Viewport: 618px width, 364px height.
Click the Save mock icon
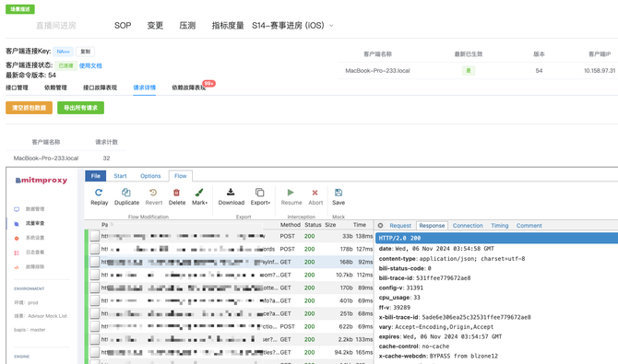pyautogui.click(x=339, y=193)
